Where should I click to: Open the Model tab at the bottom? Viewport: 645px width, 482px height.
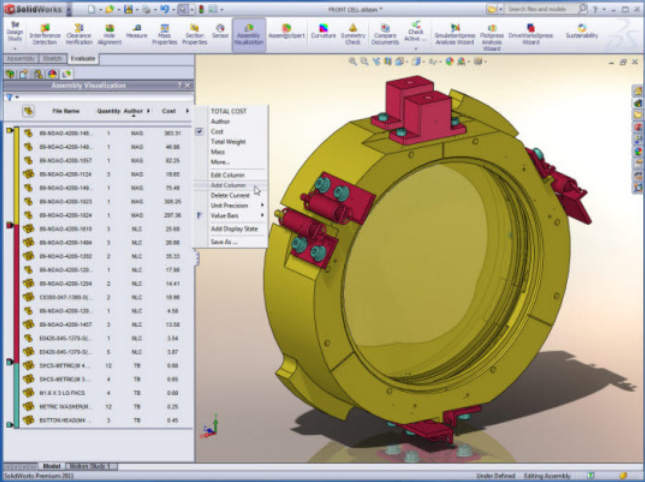coord(52,466)
